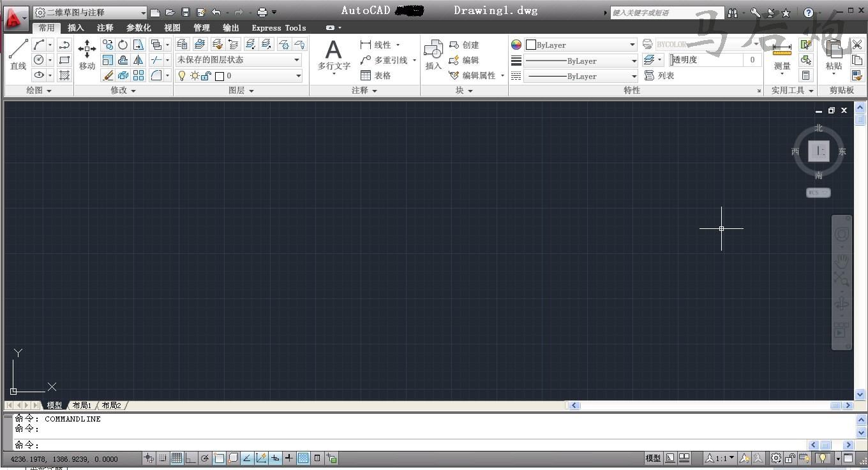Click the Undo arrow icon
The image size is (868, 470).
tap(216, 12)
